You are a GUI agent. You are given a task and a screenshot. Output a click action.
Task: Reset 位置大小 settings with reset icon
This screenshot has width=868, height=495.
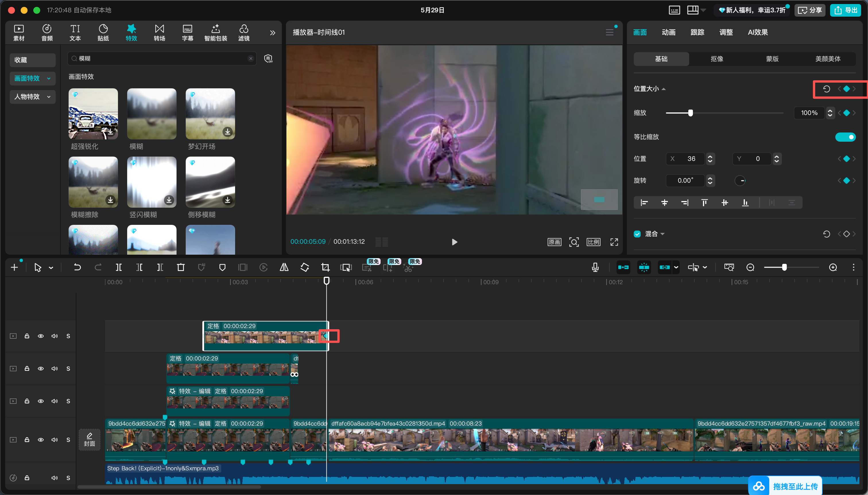(x=826, y=89)
